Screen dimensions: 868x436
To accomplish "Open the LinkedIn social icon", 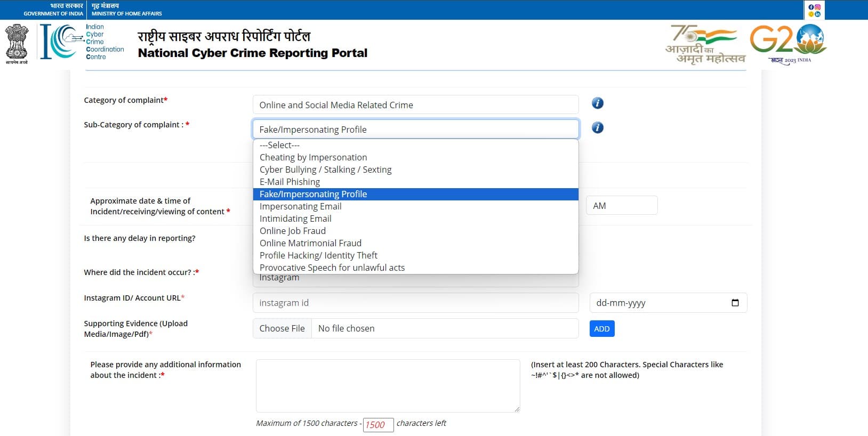I will point(818,14).
